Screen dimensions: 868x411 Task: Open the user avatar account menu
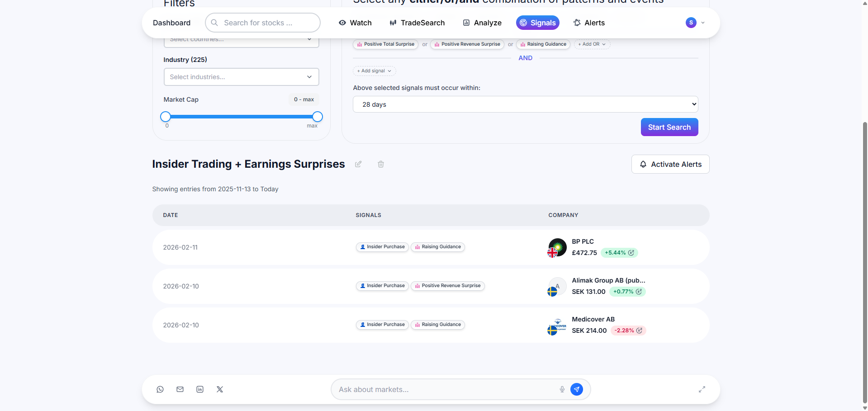tap(695, 23)
